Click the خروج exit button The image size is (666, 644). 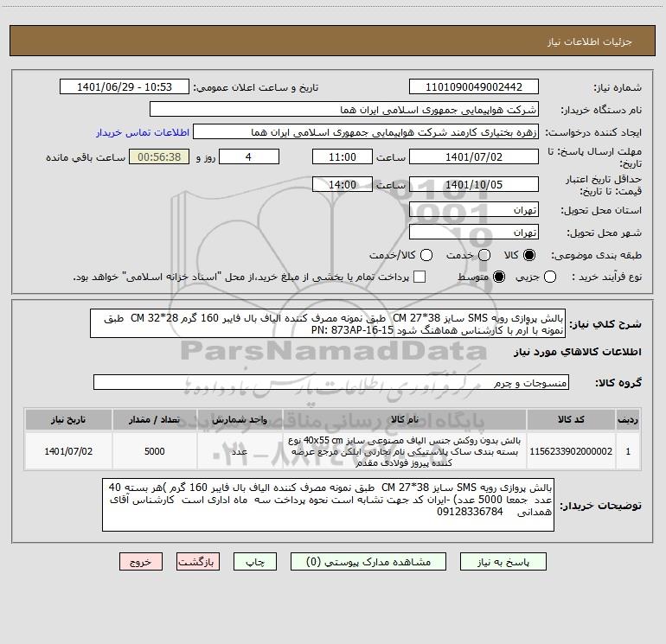point(141,562)
